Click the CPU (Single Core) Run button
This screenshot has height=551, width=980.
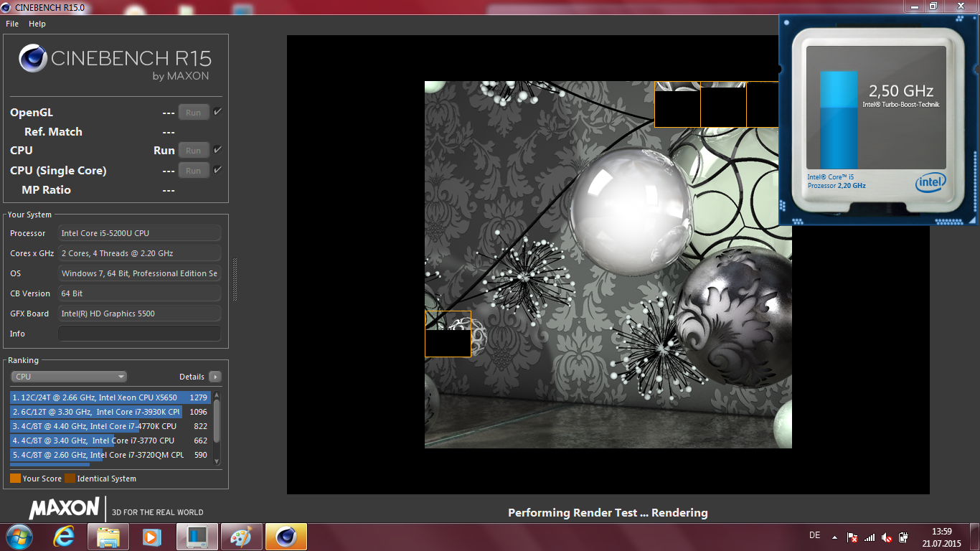click(194, 170)
